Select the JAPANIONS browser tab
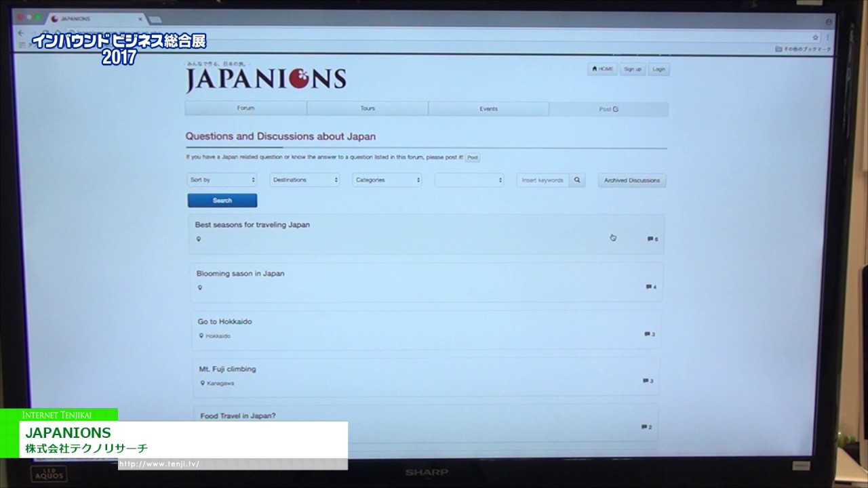Screen dimensions: 868x488 (x=95, y=19)
